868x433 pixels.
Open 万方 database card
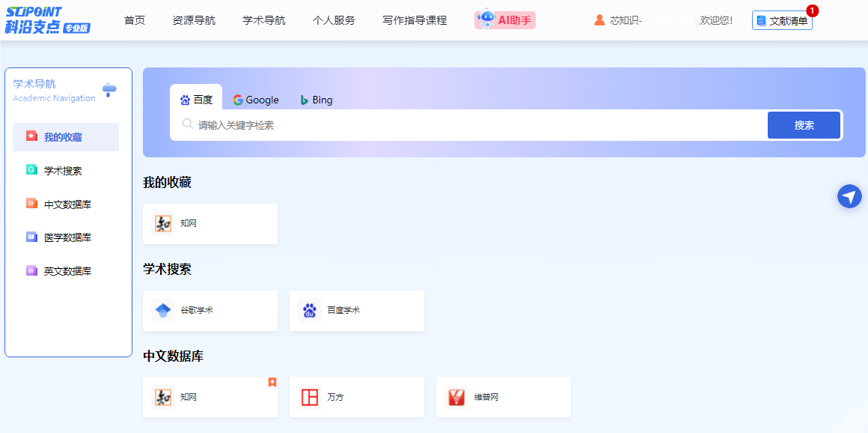coord(357,398)
